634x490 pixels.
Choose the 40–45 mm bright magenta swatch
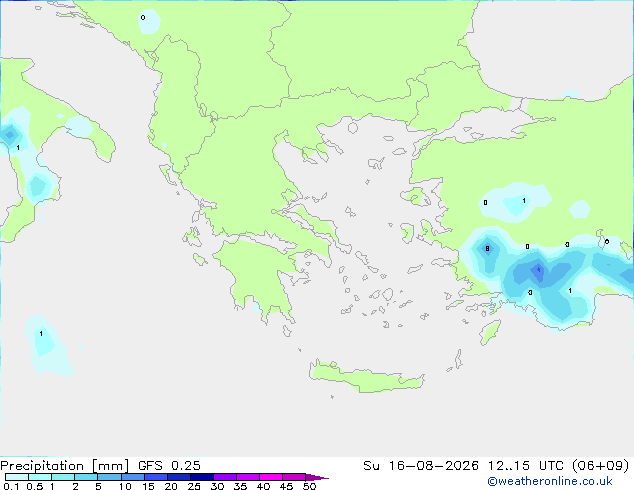[271, 477]
